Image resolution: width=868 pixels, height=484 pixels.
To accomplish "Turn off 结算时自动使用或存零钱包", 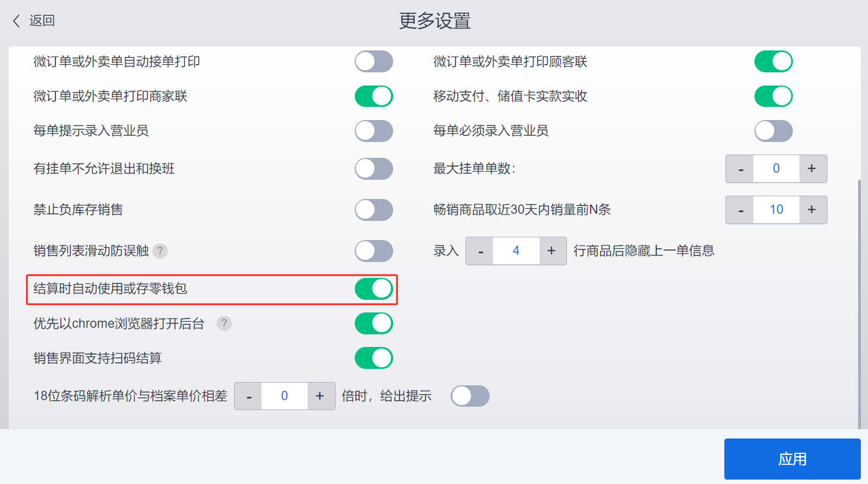I will click(374, 289).
